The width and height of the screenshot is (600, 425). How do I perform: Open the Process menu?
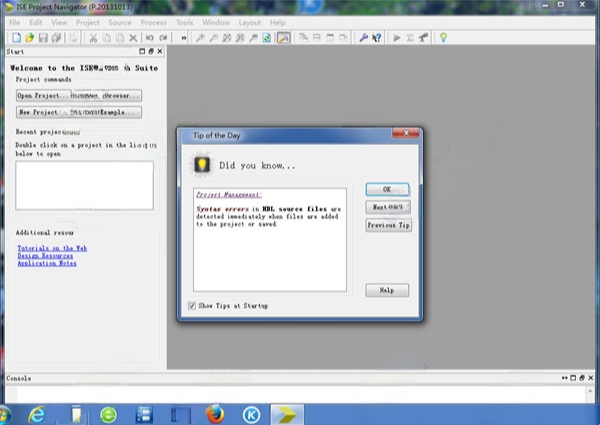[153, 23]
